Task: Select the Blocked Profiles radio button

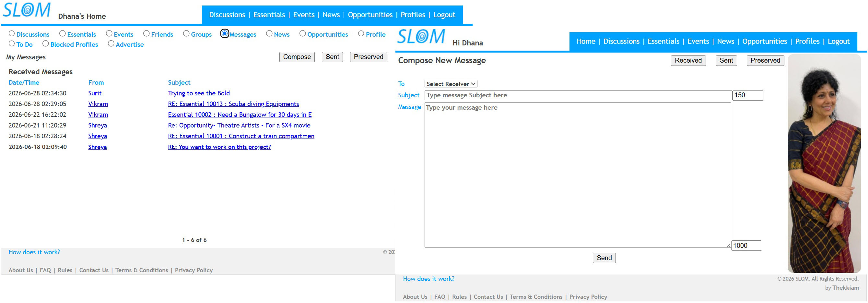Action: click(x=45, y=44)
